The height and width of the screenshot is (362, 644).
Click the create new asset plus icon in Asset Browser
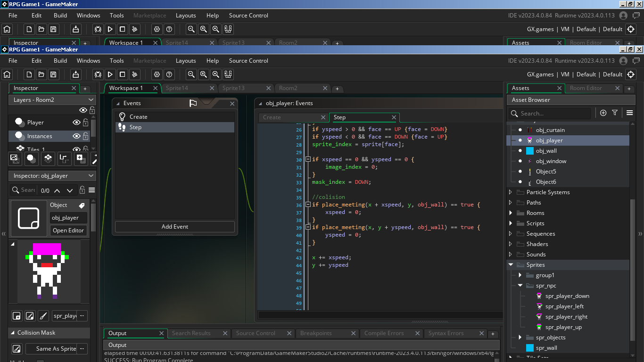pyautogui.click(x=603, y=113)
